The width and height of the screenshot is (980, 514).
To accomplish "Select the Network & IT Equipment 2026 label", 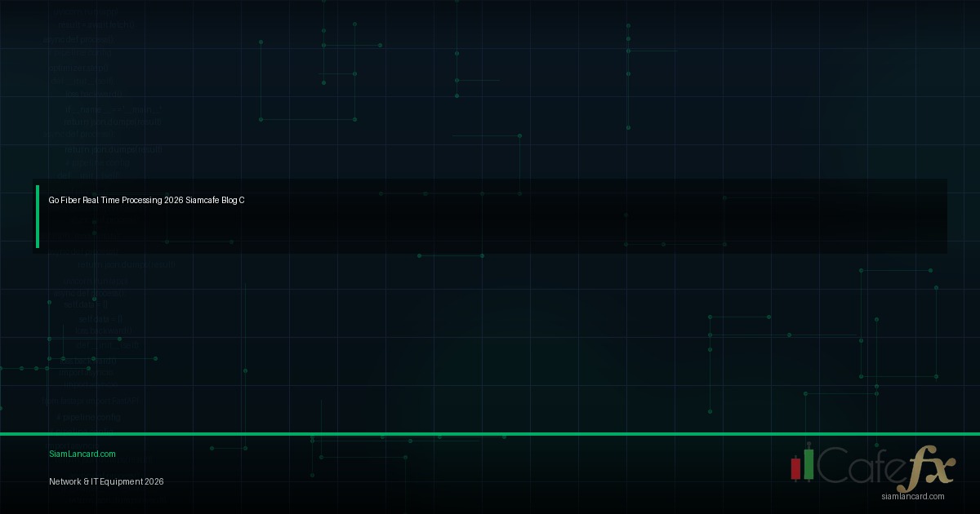I will coord(106,481).
